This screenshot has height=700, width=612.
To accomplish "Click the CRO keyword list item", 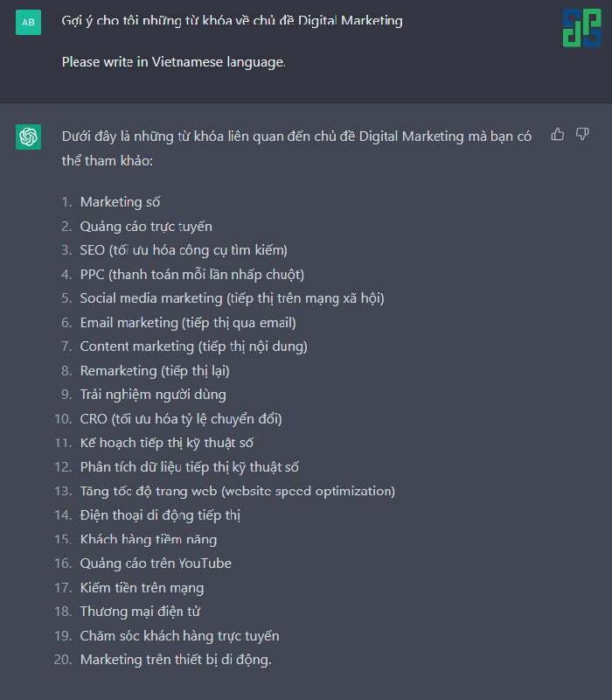I will 181,419.
